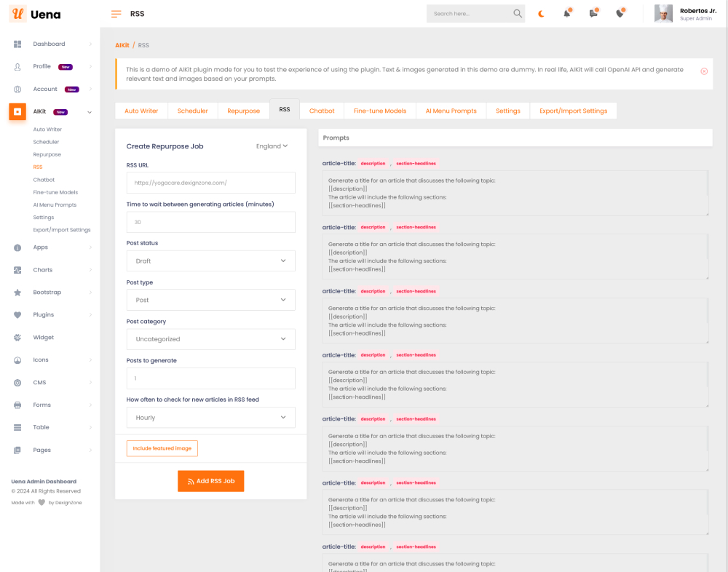This screenshot has width=728, height=572.
Task: Open the chat messages icon in header
Action: pos(593,14)
